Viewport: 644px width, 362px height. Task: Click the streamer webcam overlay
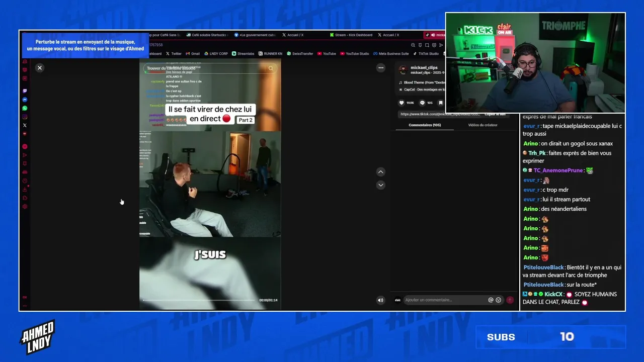tap(535, 63)
